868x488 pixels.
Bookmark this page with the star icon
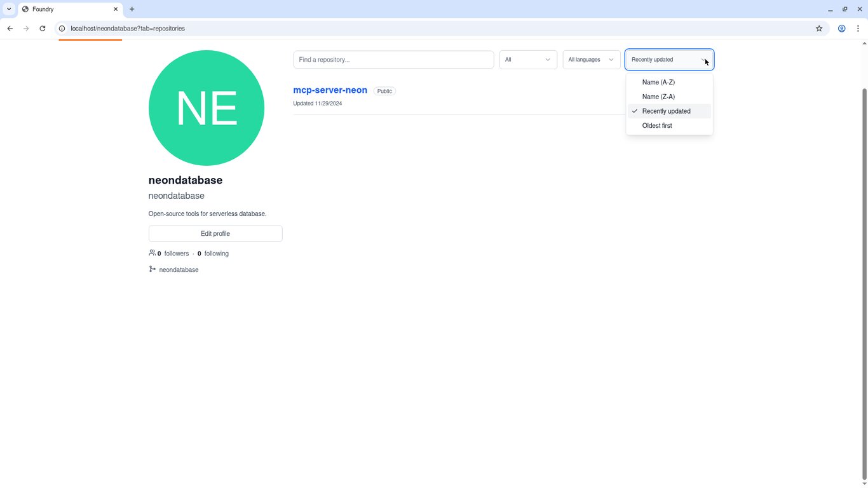(x=819, y=29)
